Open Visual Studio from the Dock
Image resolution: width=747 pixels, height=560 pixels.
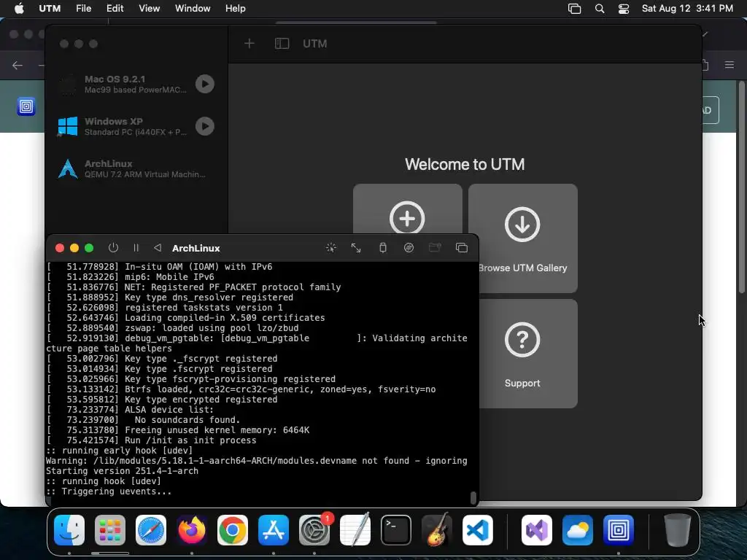point(537,530)
